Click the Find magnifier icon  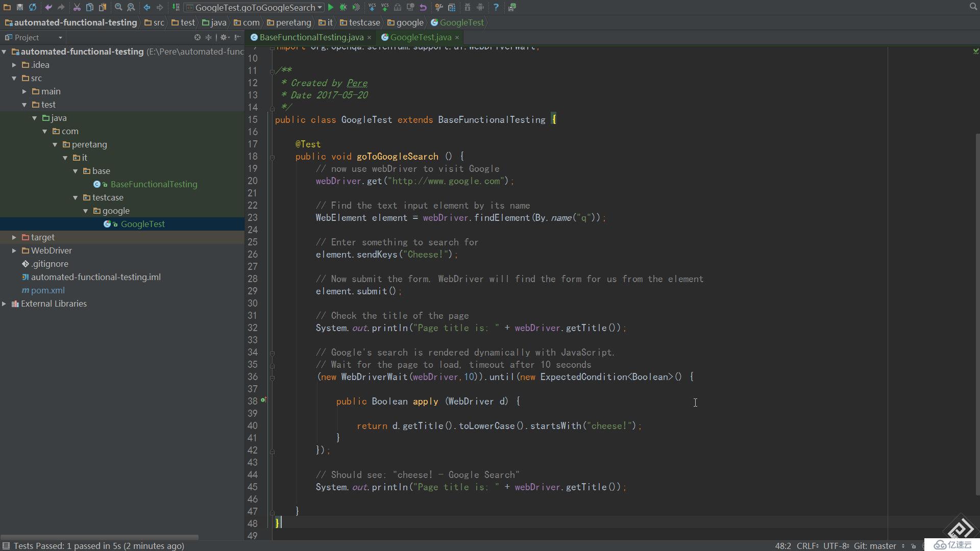118,7
